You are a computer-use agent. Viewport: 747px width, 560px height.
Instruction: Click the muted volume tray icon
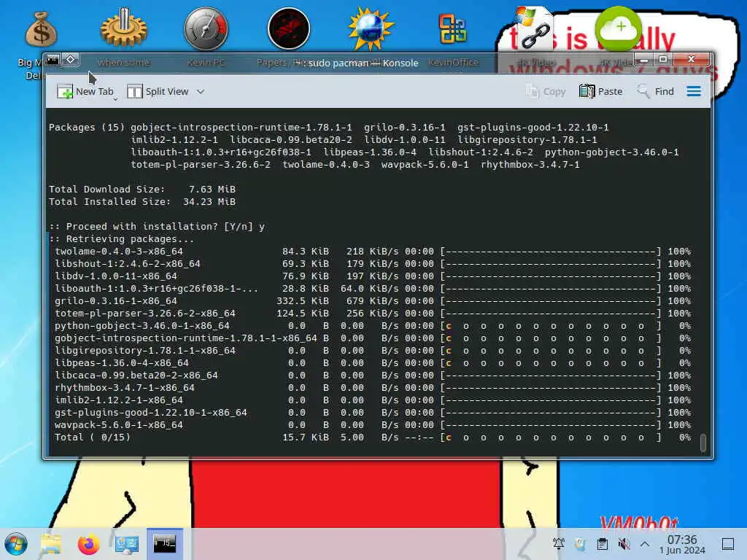pyautogui.click(x=624, y=543)
